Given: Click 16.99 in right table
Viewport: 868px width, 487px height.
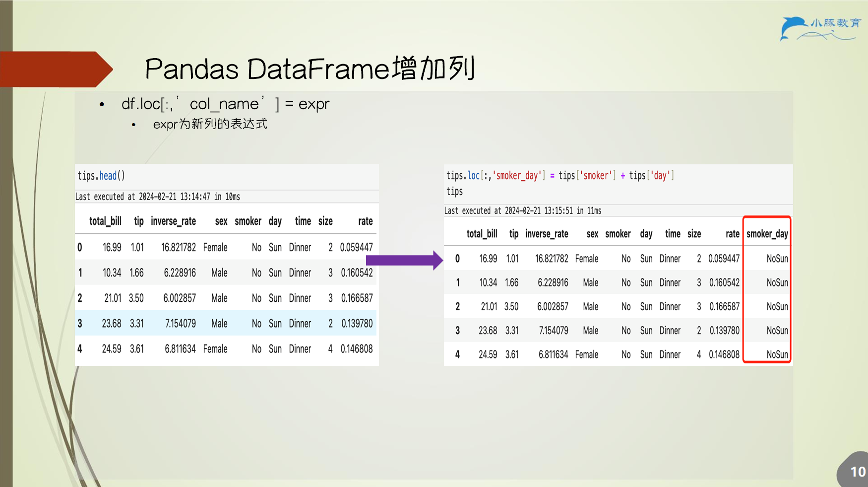Looking at the screenshot, I should click(x=488, y=259).
